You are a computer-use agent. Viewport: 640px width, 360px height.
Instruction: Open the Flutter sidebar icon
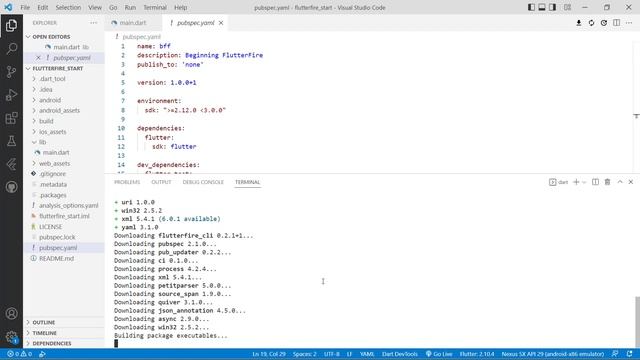point(11,164)
